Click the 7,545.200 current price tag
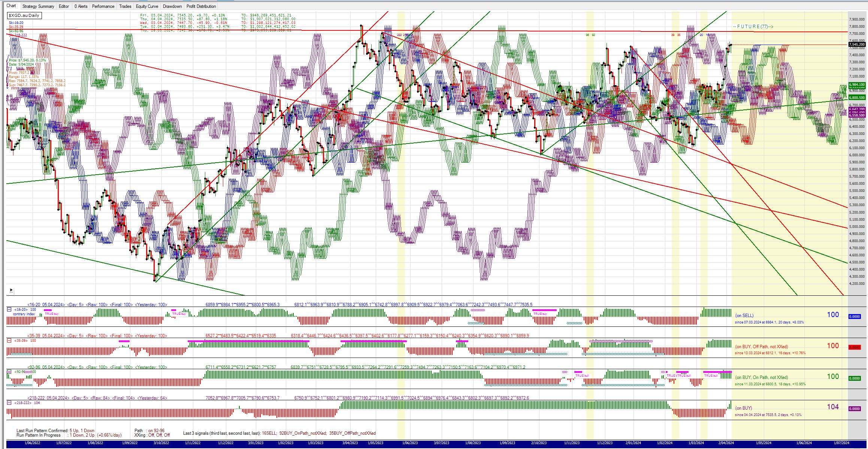868x449 pixels. 857,45
